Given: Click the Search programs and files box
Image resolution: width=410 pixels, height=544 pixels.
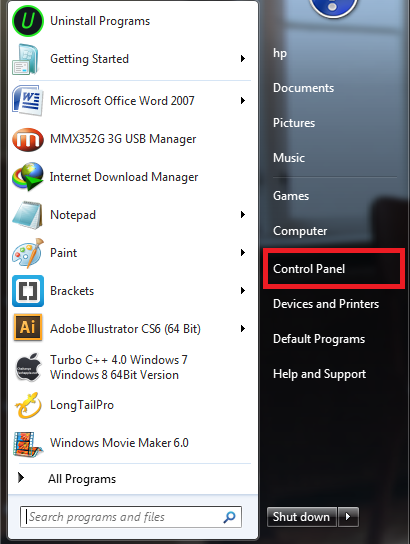Looking at the screenshot, I should pos(131,517).
